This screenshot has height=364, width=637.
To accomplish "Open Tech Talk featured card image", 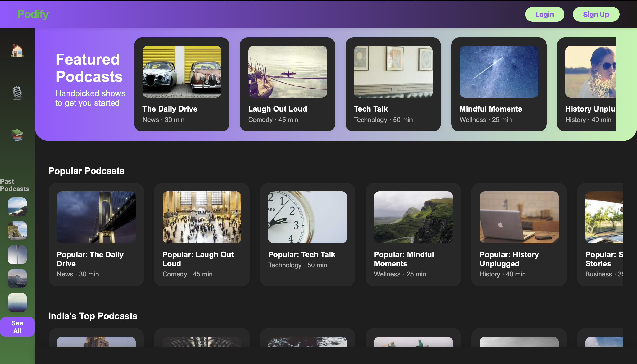I will pos(393,71).
